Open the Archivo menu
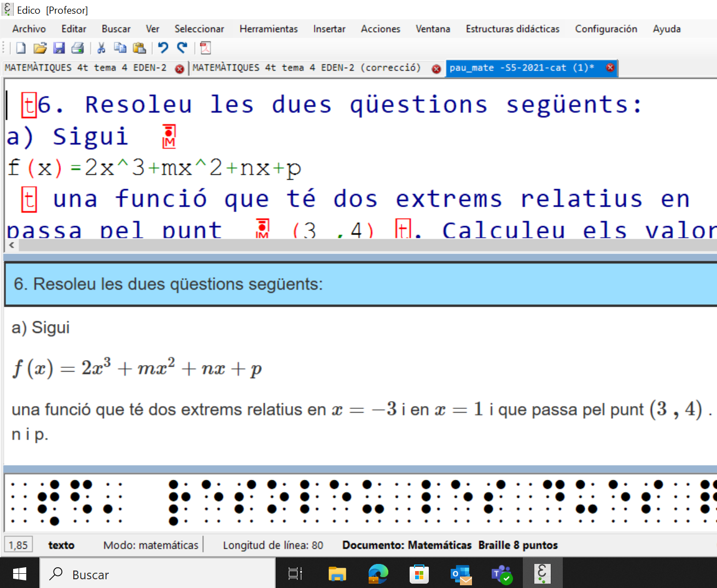Screen dimensions: 717x588 click(x=29, y=29)
